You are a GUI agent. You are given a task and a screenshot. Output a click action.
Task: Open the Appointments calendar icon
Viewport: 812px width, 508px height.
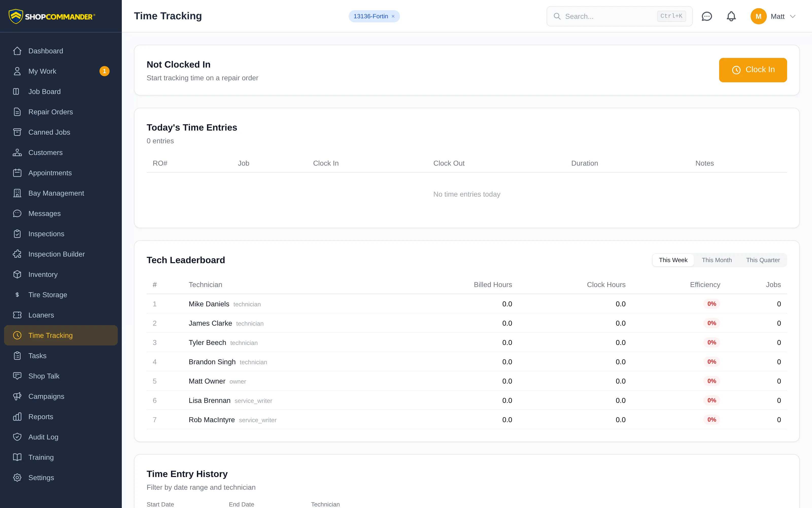point(17,173)
